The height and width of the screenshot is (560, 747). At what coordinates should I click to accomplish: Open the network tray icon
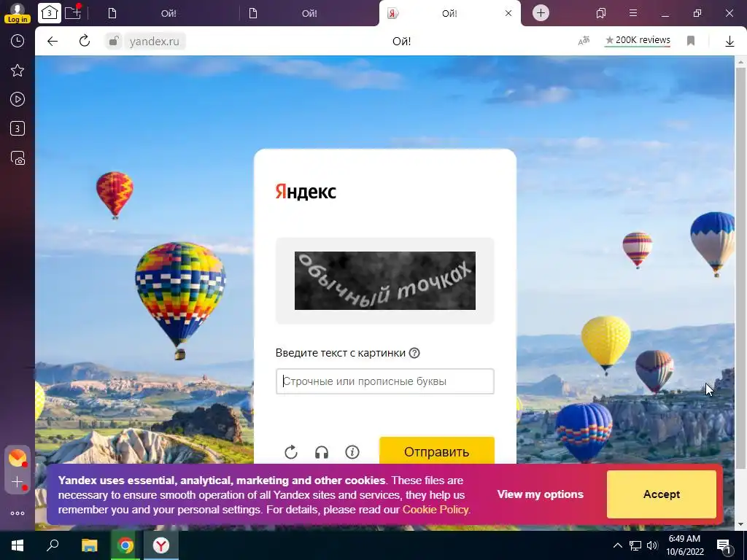pos(635,545)
